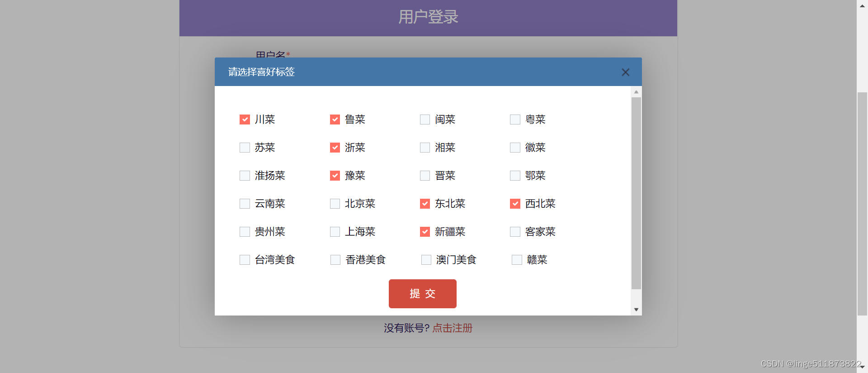
Task: Click the browser page scrollbar thumb
Action: click(x=862, y=204)
